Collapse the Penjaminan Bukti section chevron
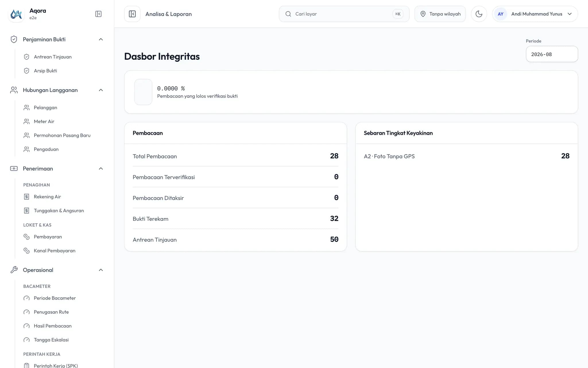Screen dimensions: 588x368 101,39
